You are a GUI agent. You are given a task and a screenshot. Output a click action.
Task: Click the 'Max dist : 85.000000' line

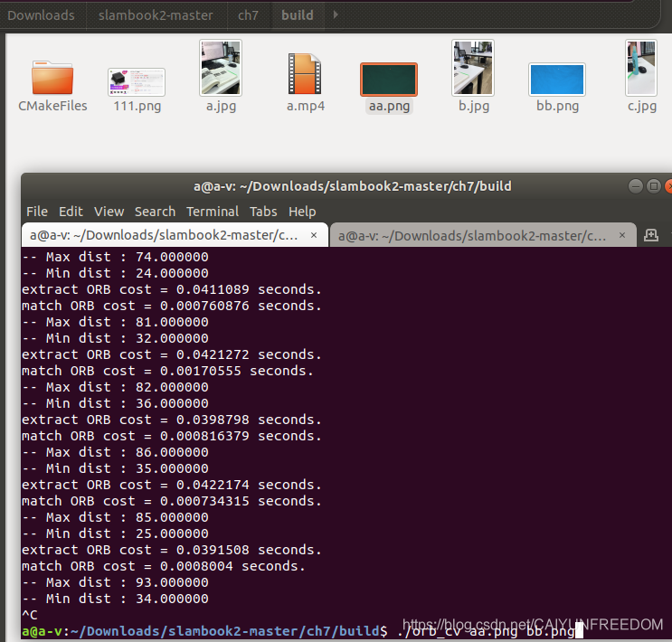pos(115,518)
